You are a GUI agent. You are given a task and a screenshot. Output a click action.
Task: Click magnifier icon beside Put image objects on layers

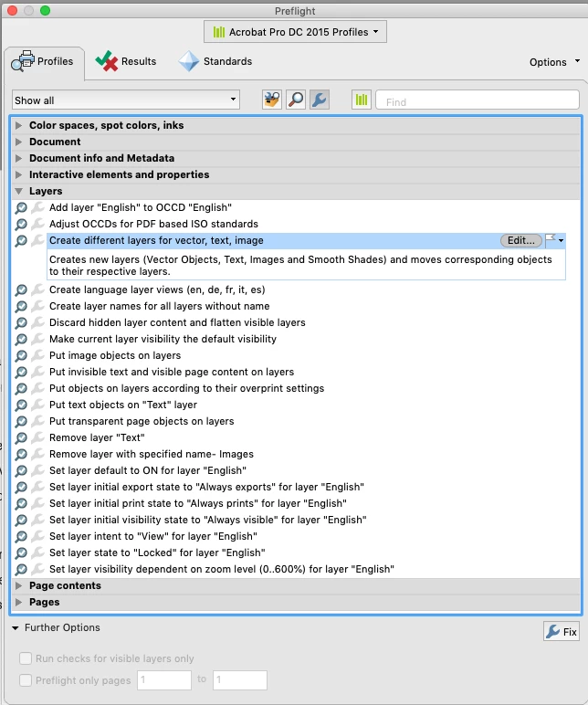(21, 355)
